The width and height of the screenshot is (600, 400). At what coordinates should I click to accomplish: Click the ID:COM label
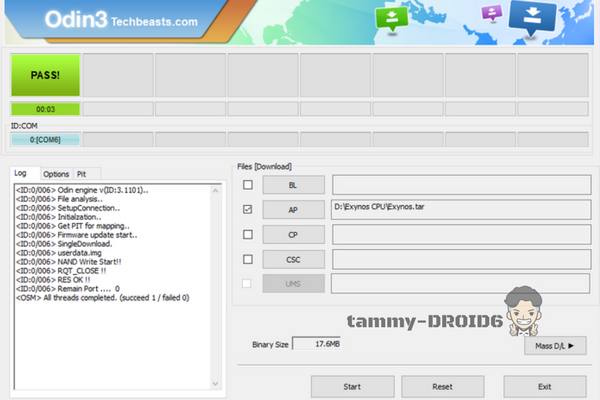click(24, 126)
